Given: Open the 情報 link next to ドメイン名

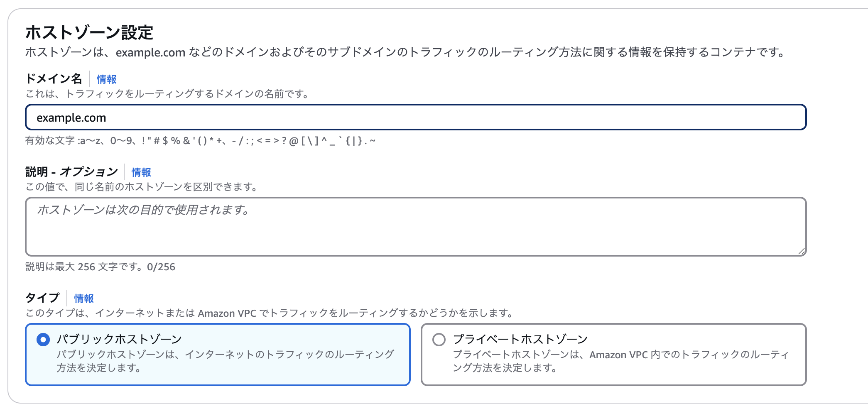Looking at the screenshot, I should click(106, 79).
